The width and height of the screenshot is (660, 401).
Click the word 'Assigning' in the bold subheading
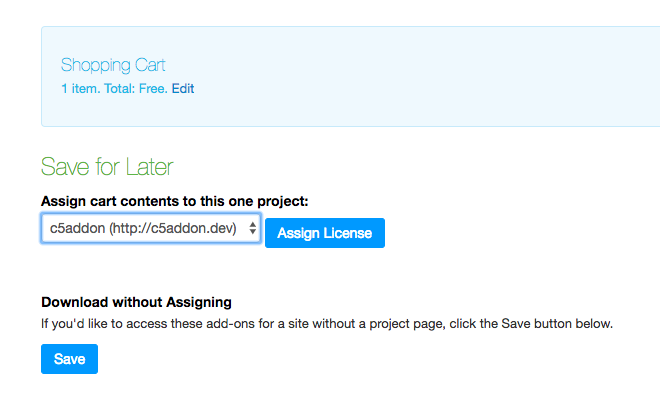click(x=199, y=302)
